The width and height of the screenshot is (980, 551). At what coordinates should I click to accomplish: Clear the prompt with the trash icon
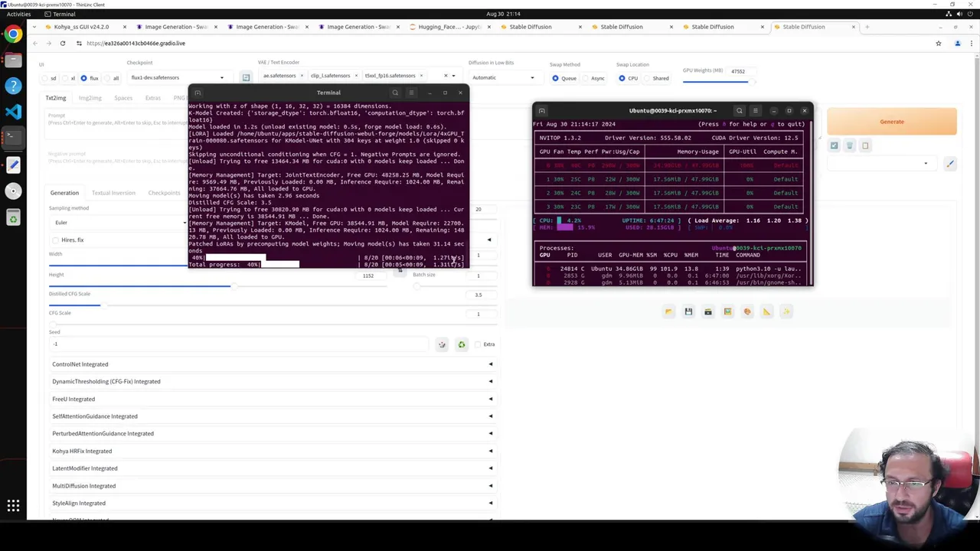point(850,145)
